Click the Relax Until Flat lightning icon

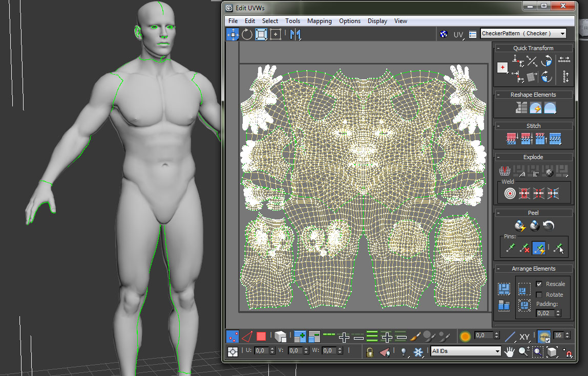[x=535, y=108]
